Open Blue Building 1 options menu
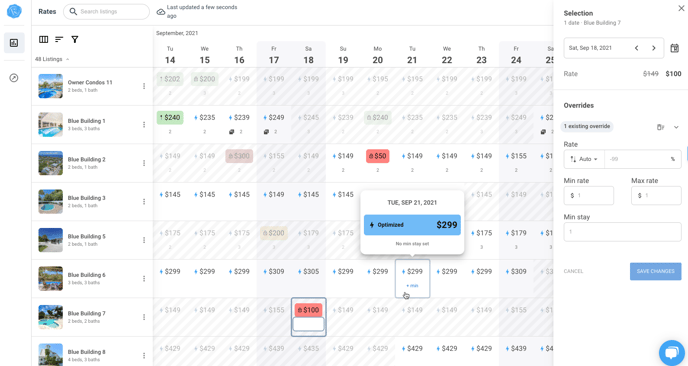Viewport: 688px width, 366px height. (144, 125)
